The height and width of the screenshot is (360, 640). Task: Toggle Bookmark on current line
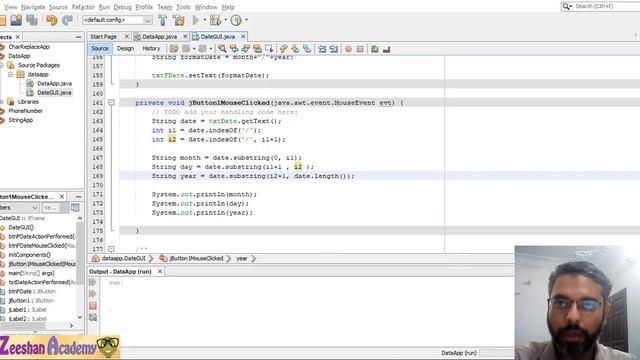[307, 49]
